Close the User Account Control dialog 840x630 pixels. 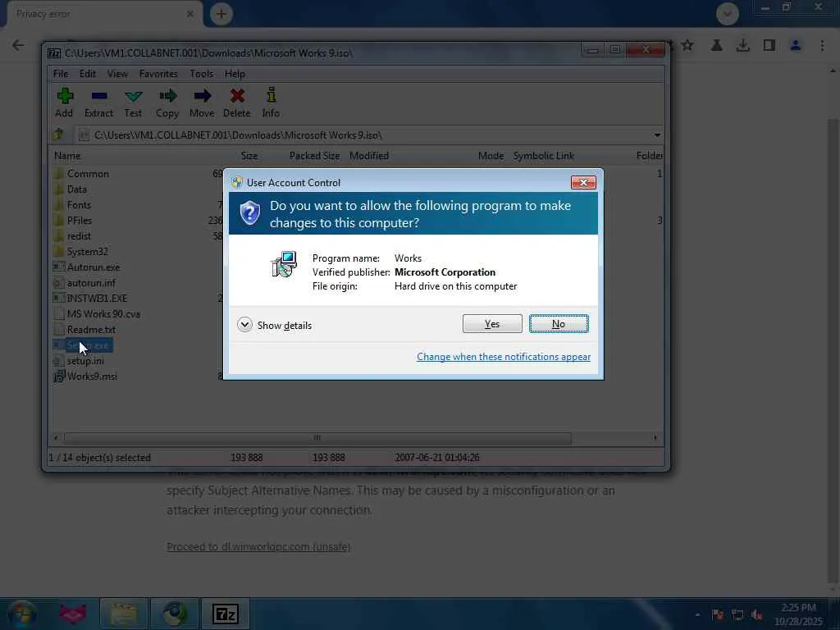click(583, 183)
